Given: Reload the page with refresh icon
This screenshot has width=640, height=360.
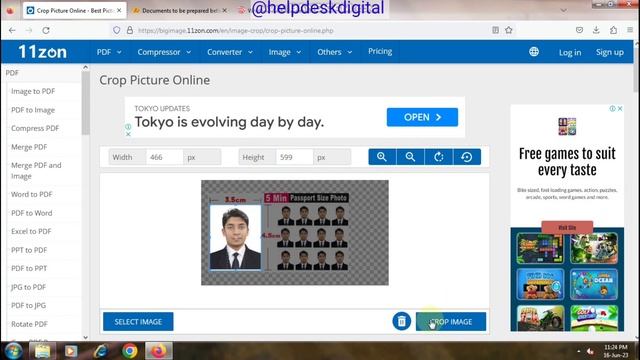Looking at the screenshot, I should click(46, 30).
